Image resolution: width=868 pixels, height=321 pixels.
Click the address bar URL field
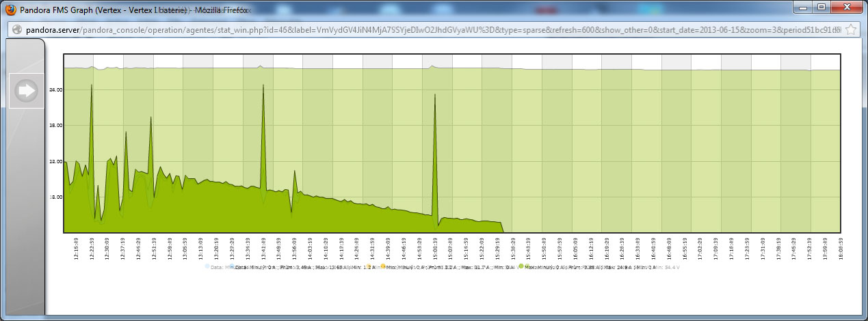coord(433,30)
